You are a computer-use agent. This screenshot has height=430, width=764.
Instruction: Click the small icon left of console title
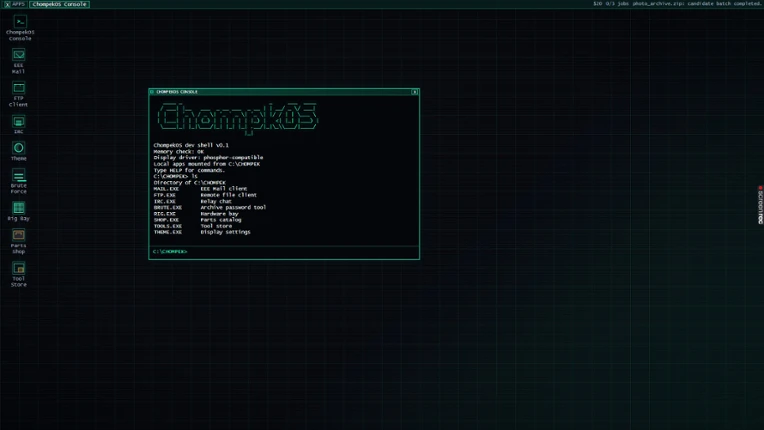152,92
